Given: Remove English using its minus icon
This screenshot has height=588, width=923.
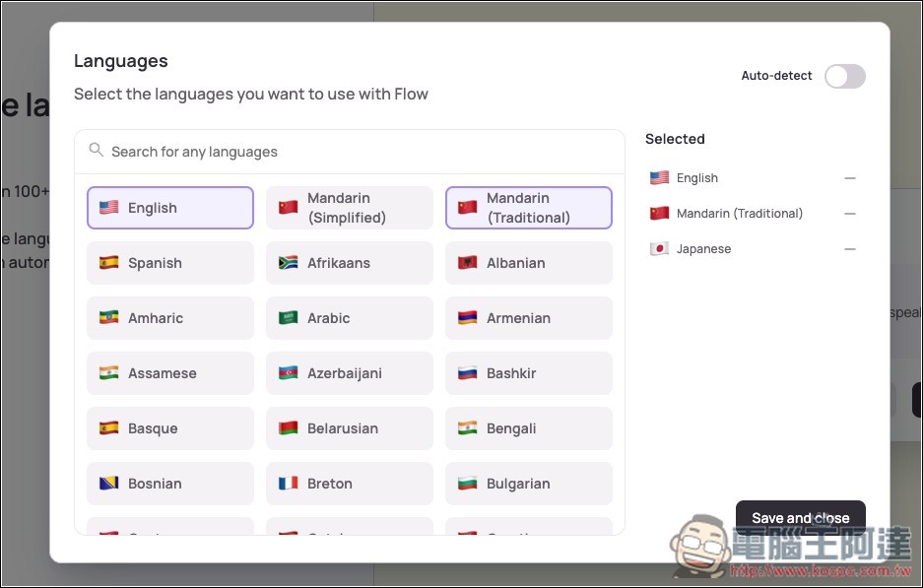Looking at the screenshot, I should (849, 178).
